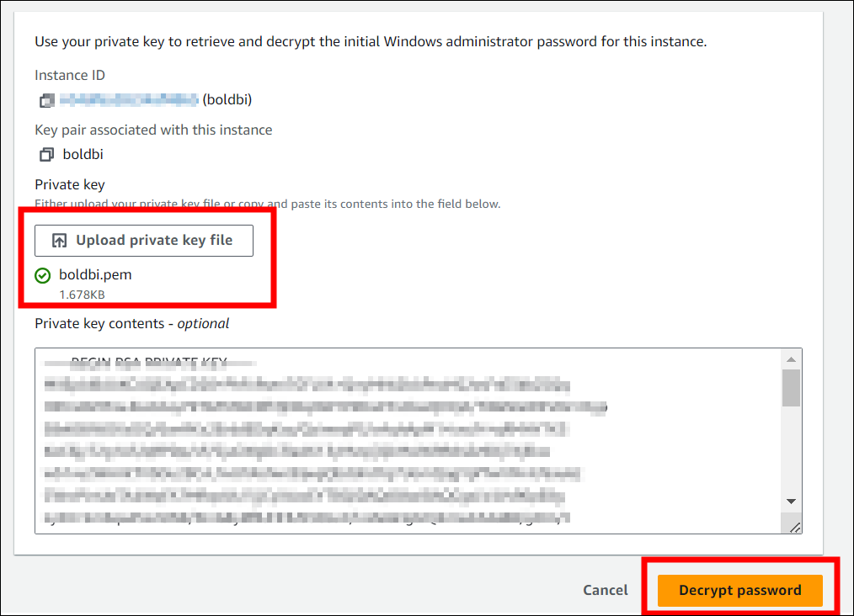Screen dimensions: 854x616
Task: Click the 'Private key' section heading
Action: 69,184
